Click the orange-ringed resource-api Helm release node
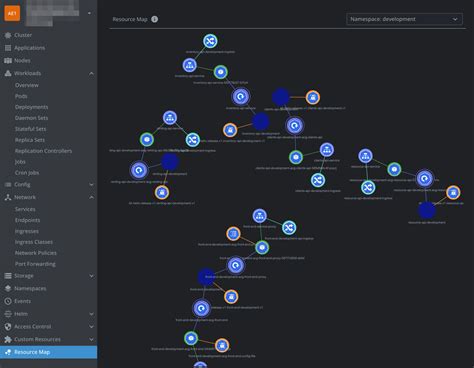474x368 pixels. [453, 192]
